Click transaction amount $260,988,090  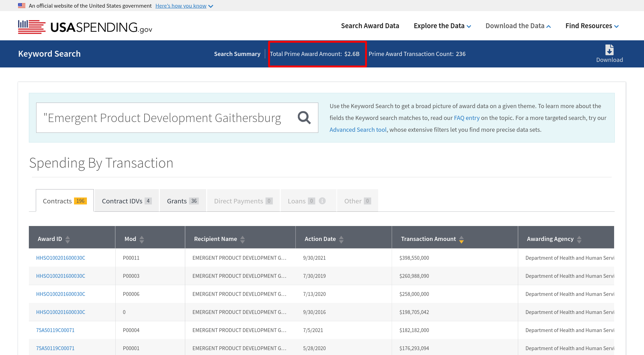click(x=414, y=276)
